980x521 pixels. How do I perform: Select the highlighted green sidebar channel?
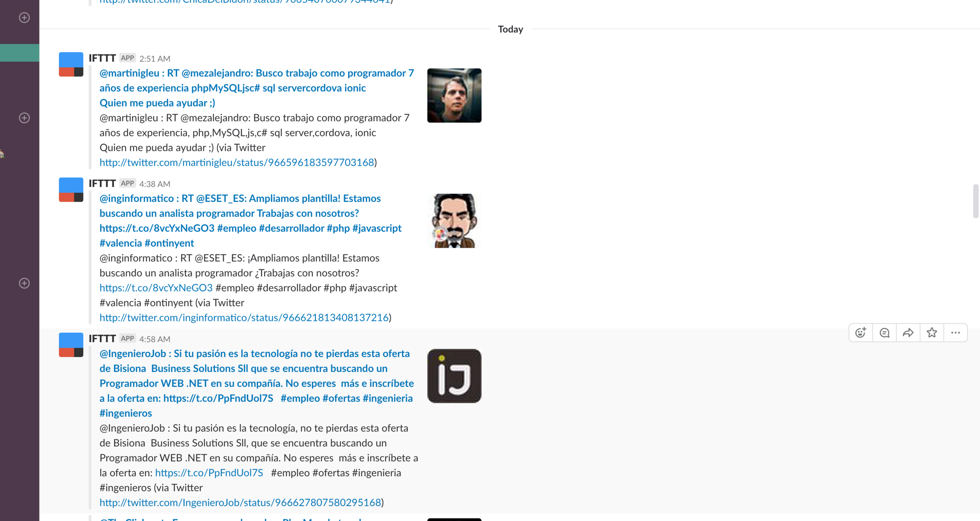click(20, 53)
